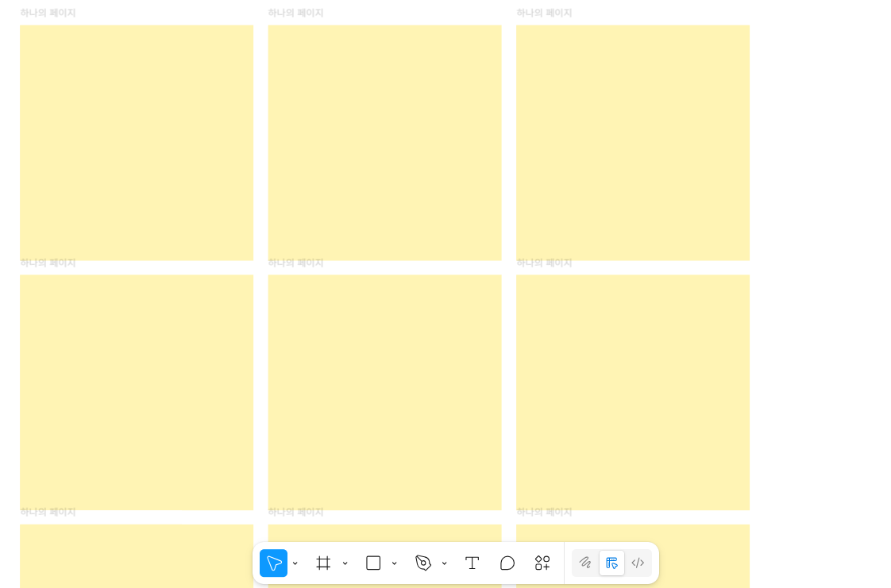Viewport: 891px width, 588px height.
Task: Open the shape tools dropdown chevron
Action: click(x=395, y=563)
